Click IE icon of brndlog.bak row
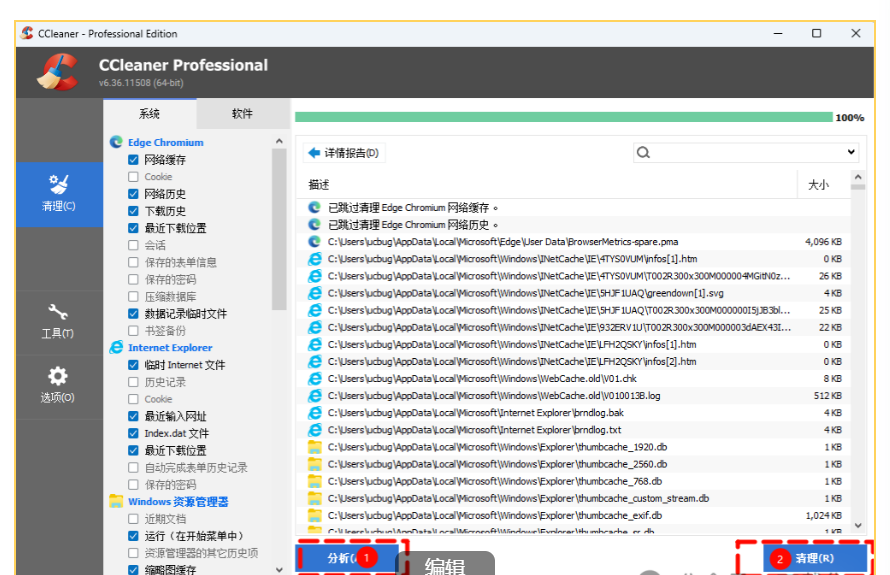Screen dimensions: 890x575 click(x=314, y=413)
